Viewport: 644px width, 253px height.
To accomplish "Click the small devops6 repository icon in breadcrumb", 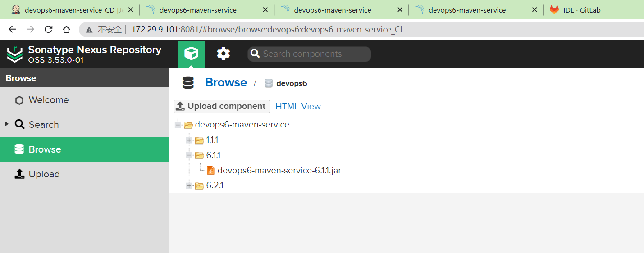I will point(269,83).
